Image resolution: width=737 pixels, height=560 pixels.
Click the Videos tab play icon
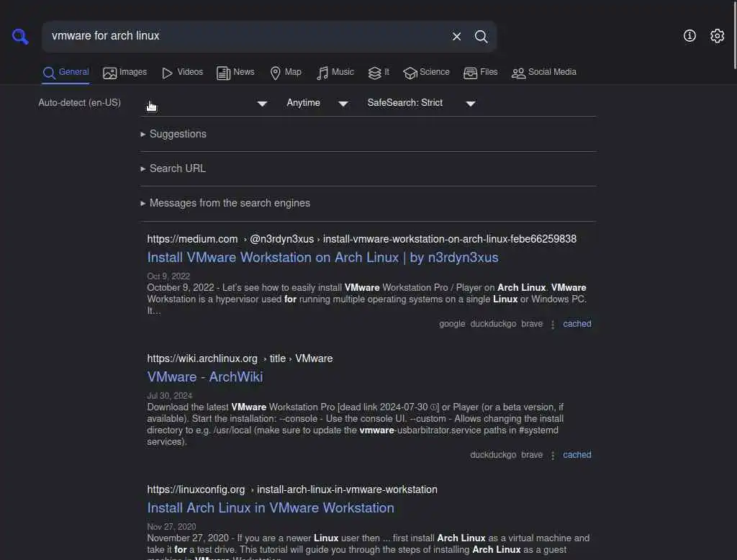(x=167, y=73)
